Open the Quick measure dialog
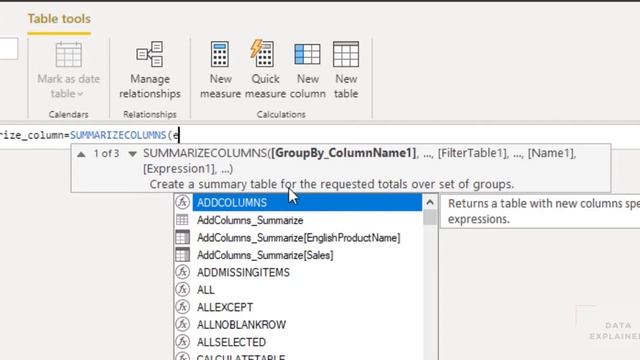The width and height of the screenshot is (640, 360). (x=265, y=70)
